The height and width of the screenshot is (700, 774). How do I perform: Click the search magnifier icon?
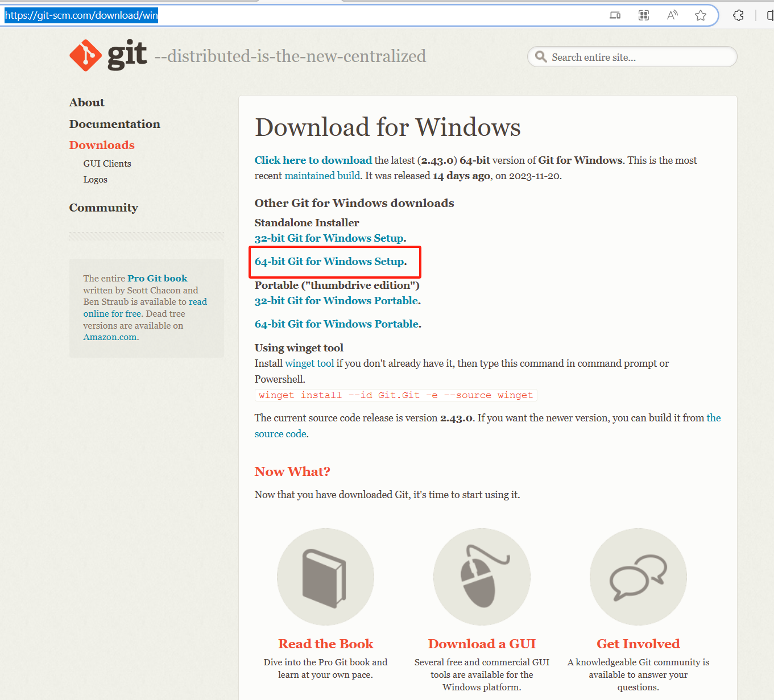(541, 57)
